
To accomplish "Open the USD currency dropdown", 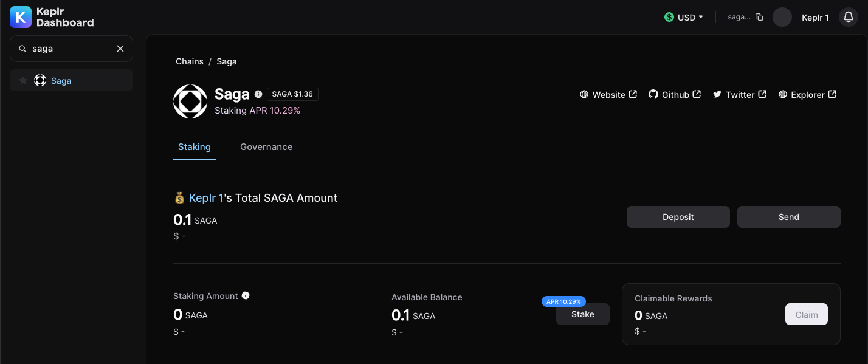I will 684,17.
